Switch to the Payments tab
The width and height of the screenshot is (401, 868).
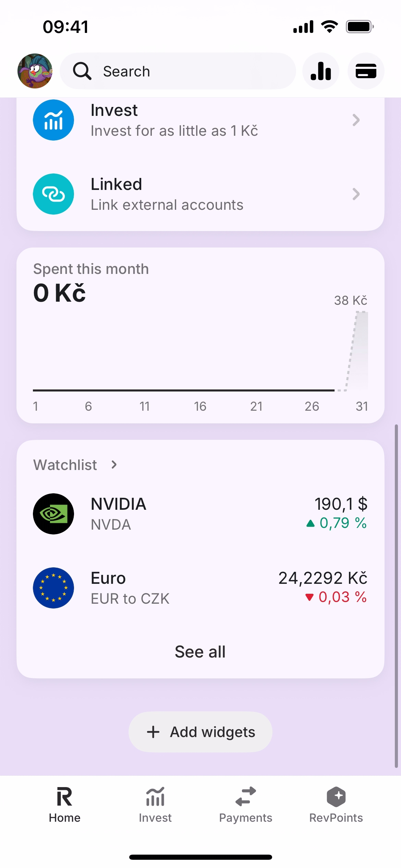tap(245, 804)
